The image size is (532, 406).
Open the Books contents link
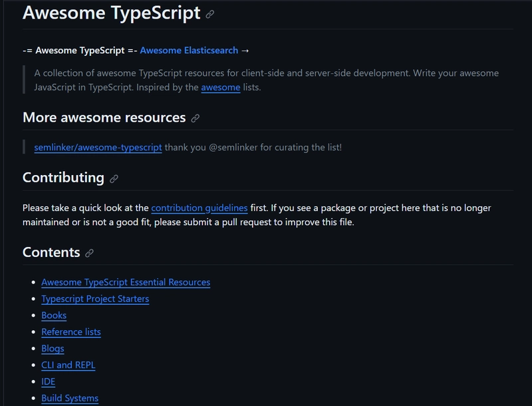tap(54, 315)
